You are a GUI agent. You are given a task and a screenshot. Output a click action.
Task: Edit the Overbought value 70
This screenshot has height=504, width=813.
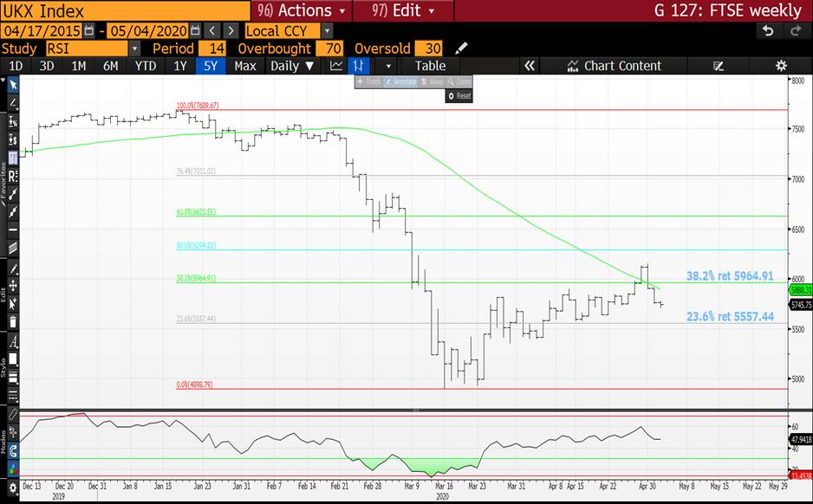tap(328, 48)
